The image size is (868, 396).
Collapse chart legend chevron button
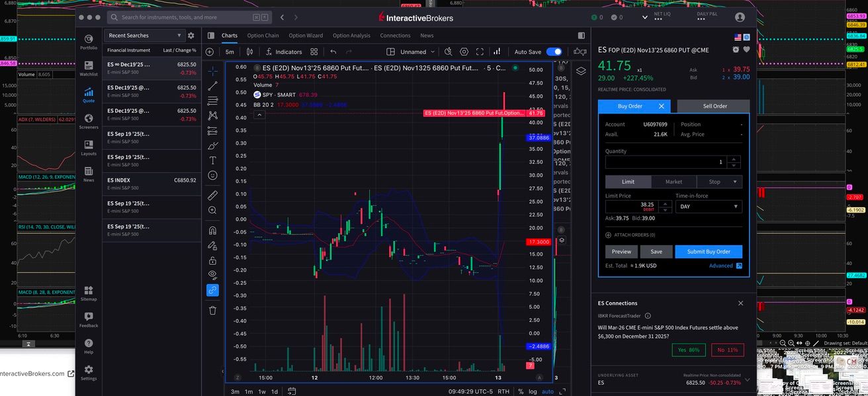pos(259,115)
